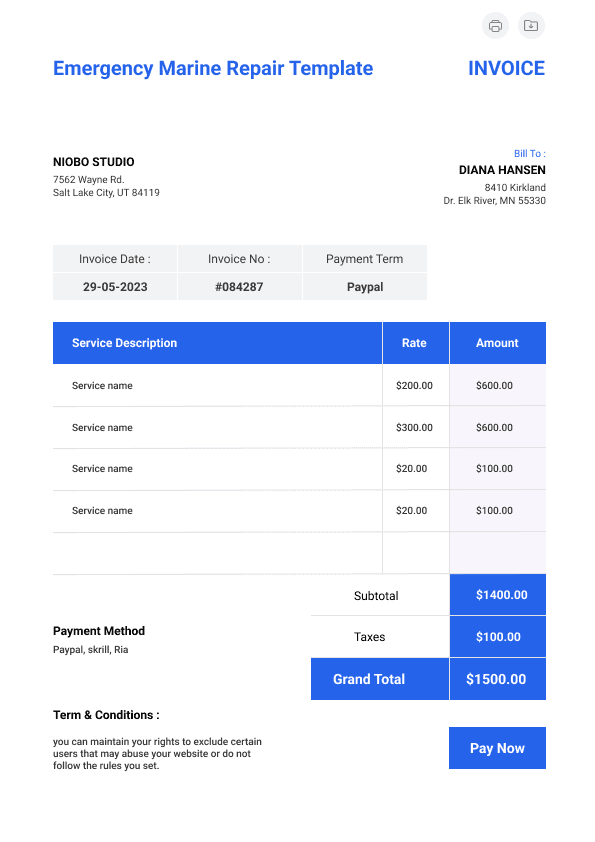Click the Invoice No label cell
Viewport: 595px width, 842px height.
click(240, 259)
